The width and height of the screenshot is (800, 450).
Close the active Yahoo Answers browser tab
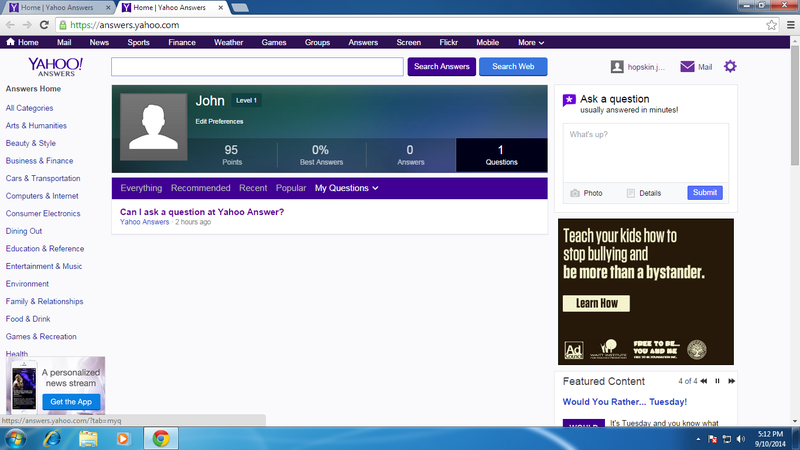pyautogui.click(x=220, y=8)
